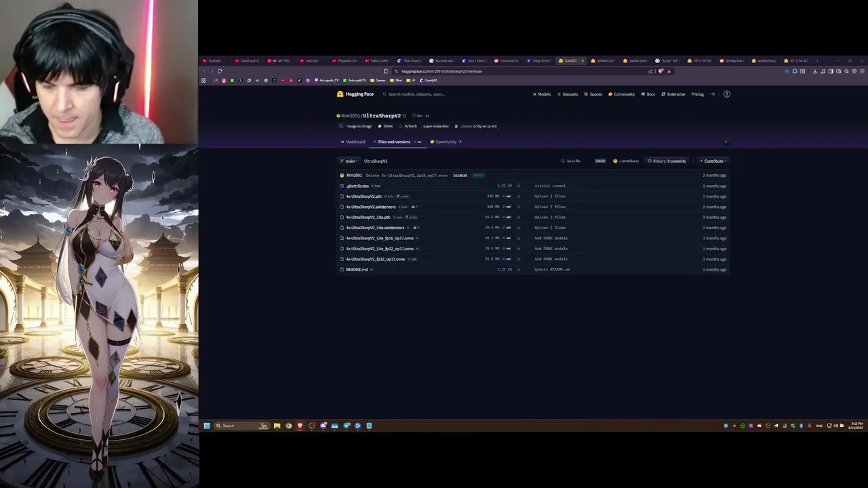Download 4x-UltraSharpV2.safetensors via download icon
The width and height of the screenshot is (868, 488).
[519, 207]
